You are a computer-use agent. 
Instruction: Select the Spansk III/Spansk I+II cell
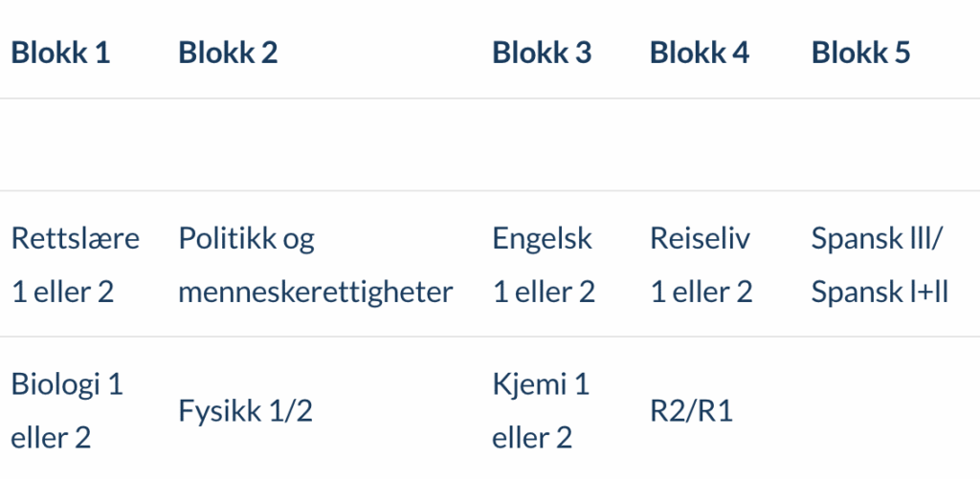pos(880,265)
